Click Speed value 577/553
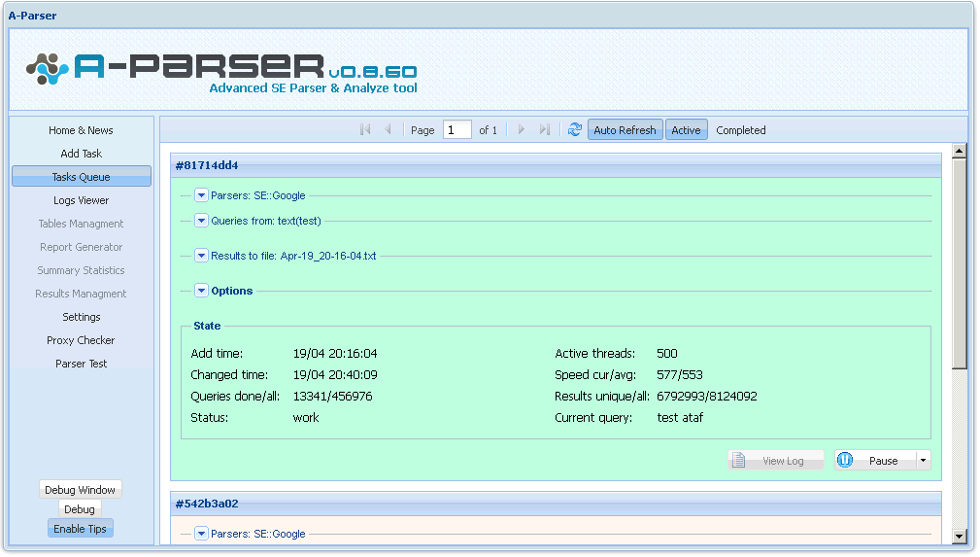Image resolution: width=980 pixels, height=557 pixels. point(679,375)
